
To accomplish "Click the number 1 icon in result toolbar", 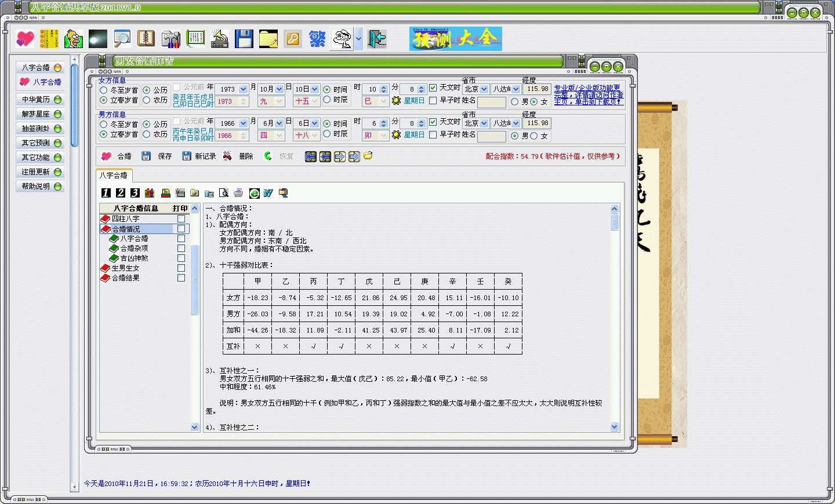I will [106, 193].
